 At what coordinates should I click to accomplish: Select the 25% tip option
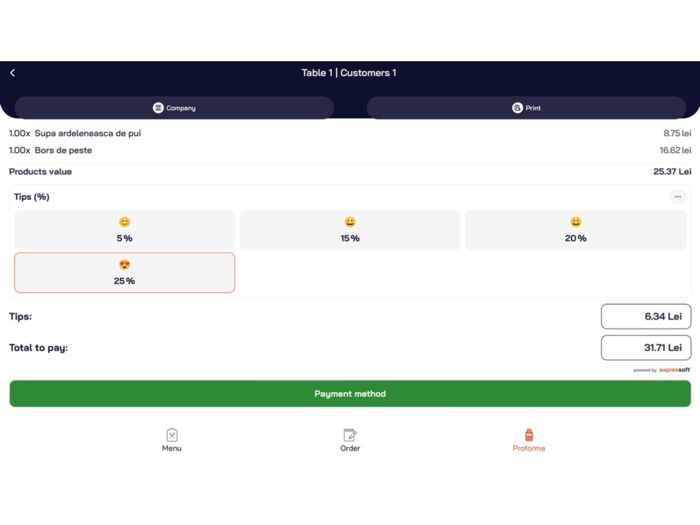tap(125, 273)
